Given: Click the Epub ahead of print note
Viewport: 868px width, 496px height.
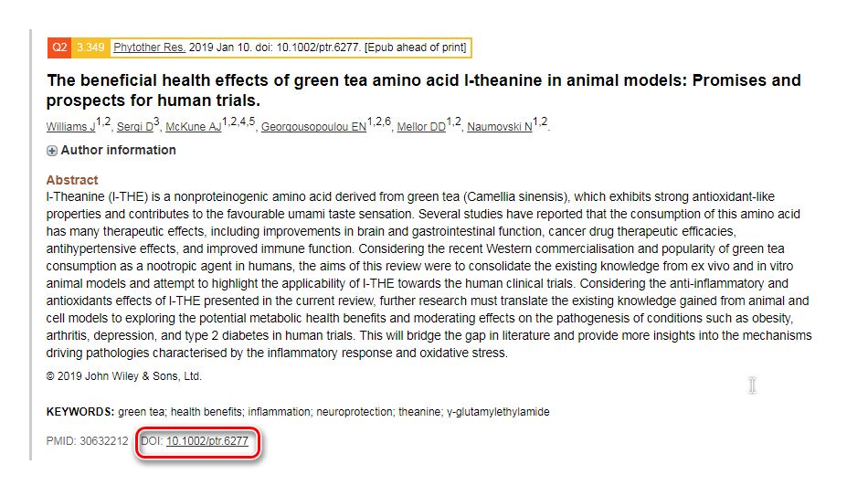Looking at the screenshot, I should [416, 47].
